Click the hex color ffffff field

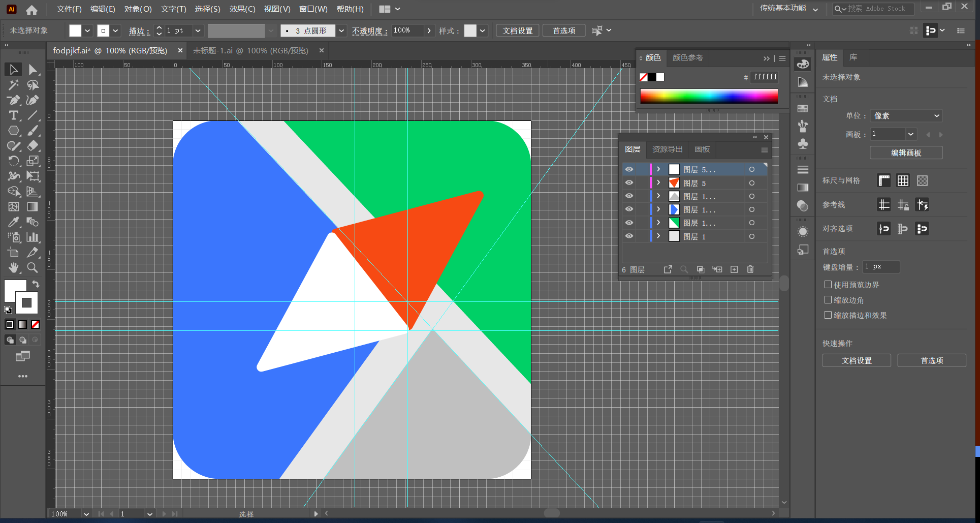(765, 77)
